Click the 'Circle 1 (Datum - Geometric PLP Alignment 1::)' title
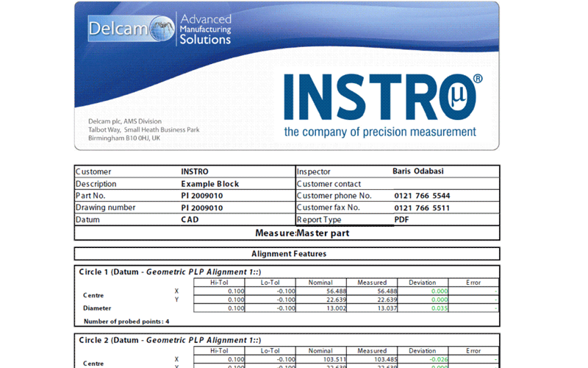The height and width of the screenshot is (368, 588). pos(170,272)
